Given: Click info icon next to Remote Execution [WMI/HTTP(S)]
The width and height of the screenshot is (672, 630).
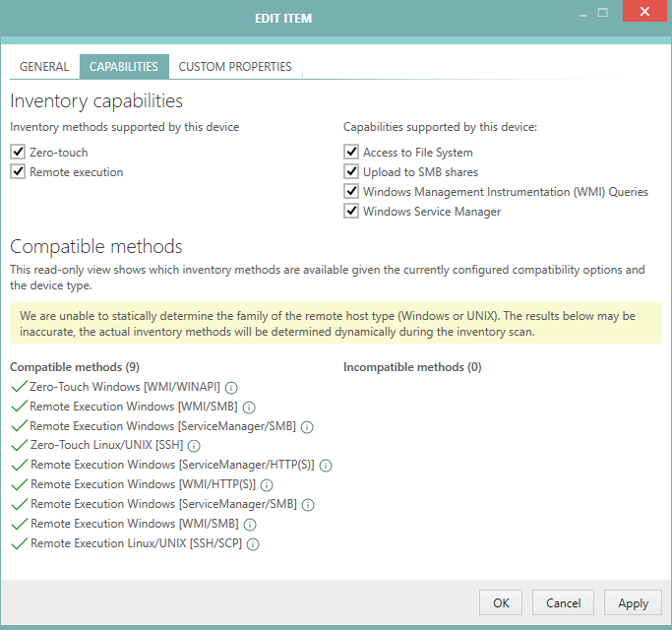Looking at the screenshot, I should click(267, 485).
